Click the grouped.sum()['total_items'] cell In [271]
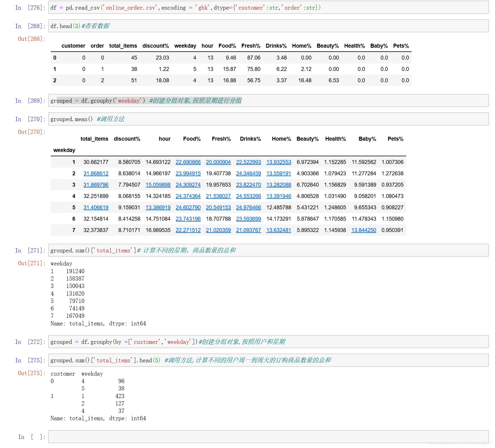This screenshot has height=448, width=495. tap(268, 250)
